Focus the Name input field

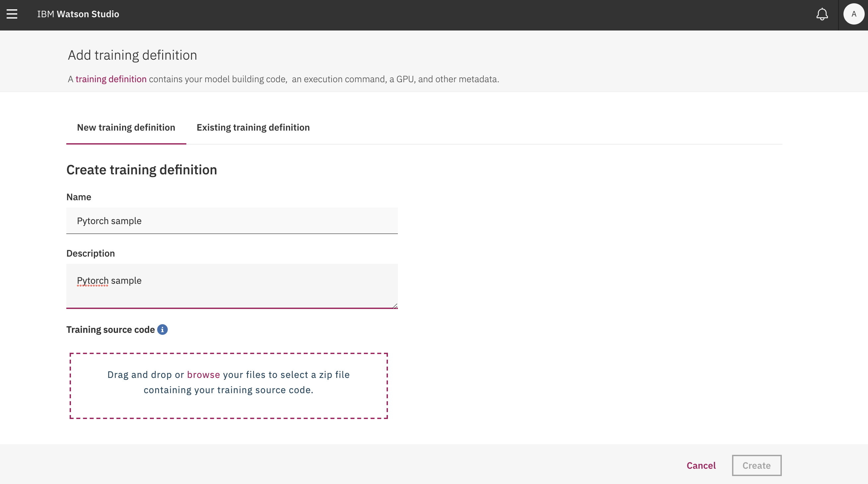(x=232, y=221)
